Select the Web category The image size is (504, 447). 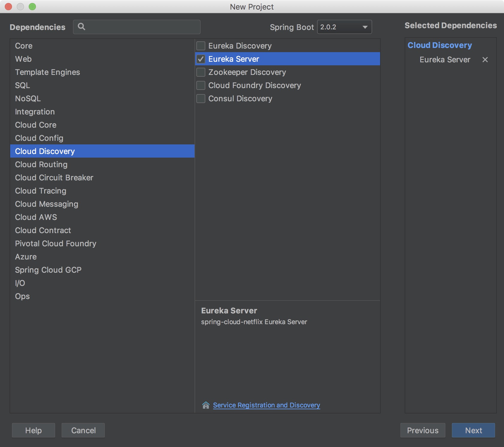pyautogui.click(x=102, y=59)
